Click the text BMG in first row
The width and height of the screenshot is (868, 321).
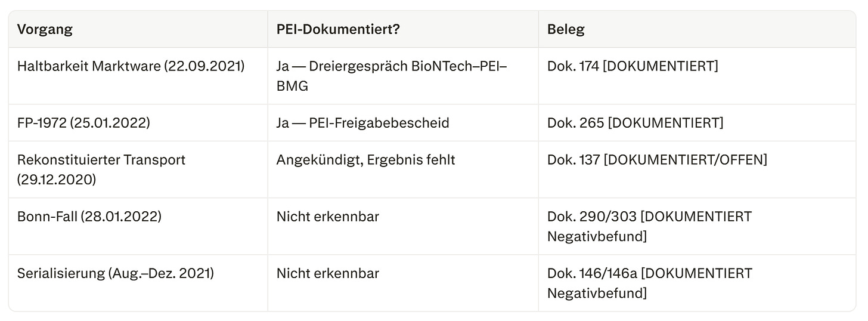click(x=292, y=86)
